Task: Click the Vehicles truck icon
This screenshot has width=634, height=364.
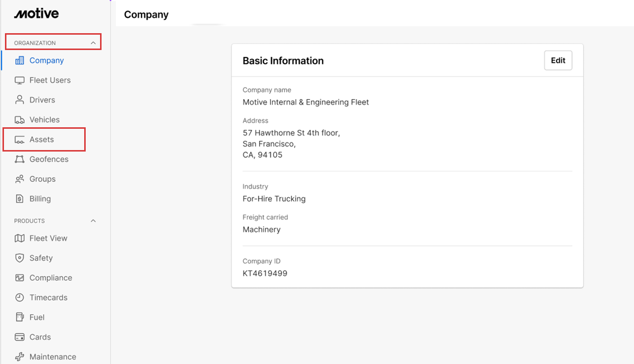Action: coord(19,120)
